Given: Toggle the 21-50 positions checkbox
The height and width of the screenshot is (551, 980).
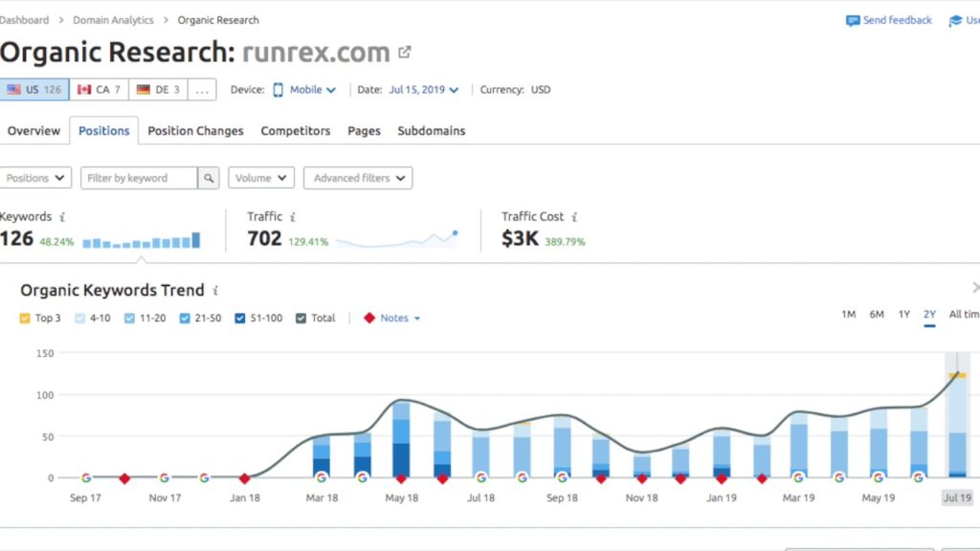Looking at the screenshot, I should [x=185, y=318].
